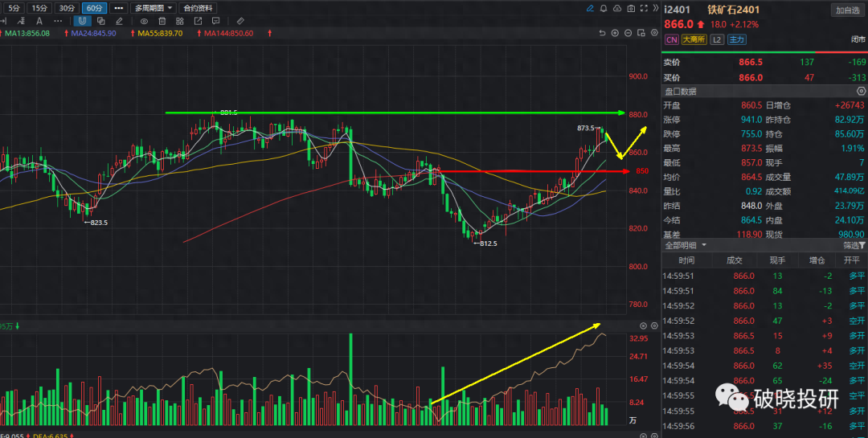The height and width of the screenshot is (438, 868).
Task: Click the 加自选 button
Action: click(x=847, y=10)
